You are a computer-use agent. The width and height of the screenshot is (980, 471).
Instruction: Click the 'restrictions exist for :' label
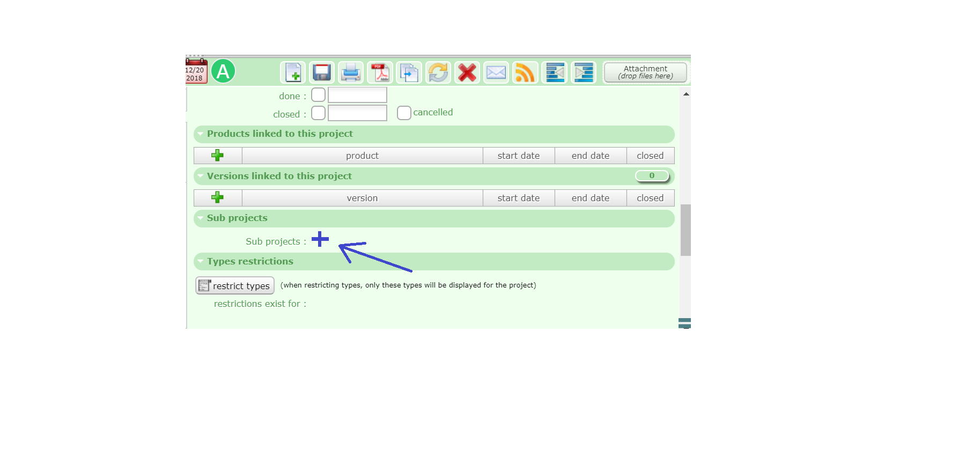[260, 304]
